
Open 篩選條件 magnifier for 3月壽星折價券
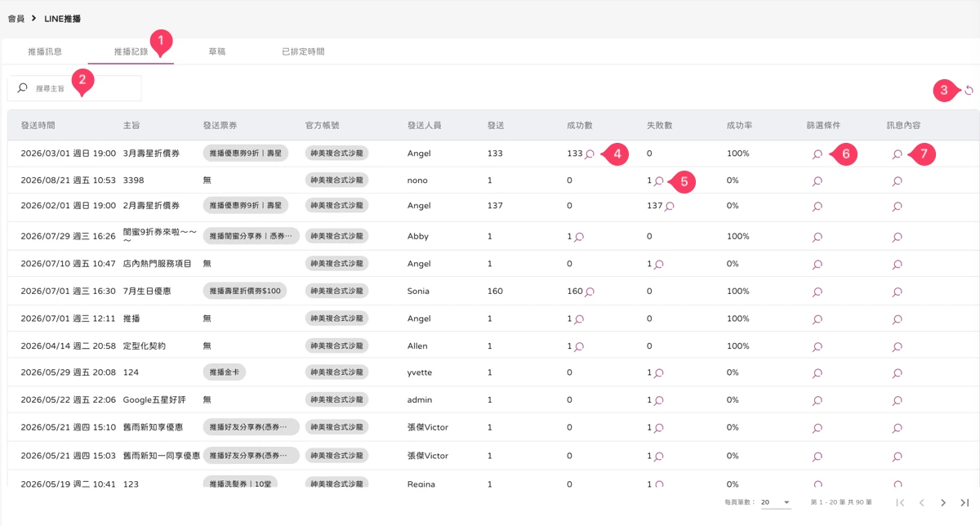(817, 154)
